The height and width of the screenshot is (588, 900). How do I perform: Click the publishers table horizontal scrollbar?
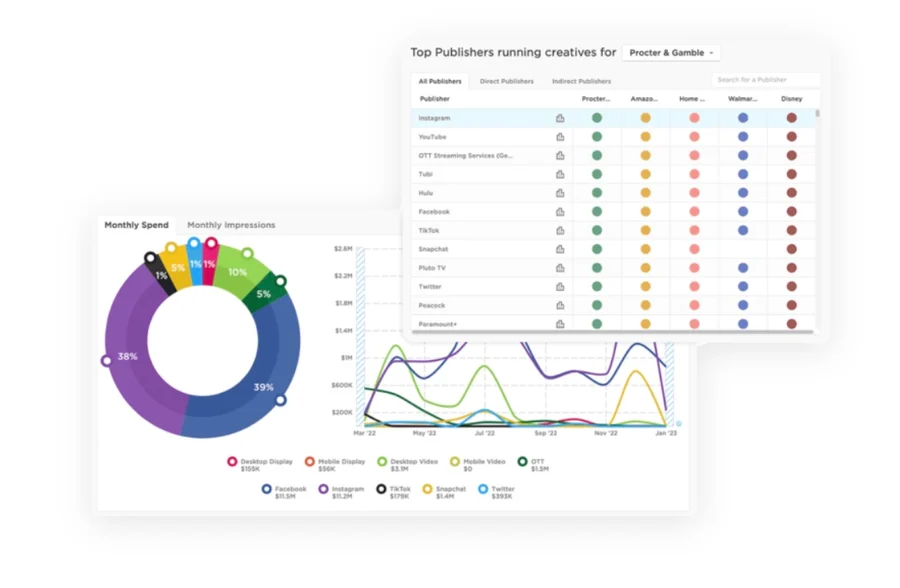pyautogui.click(x=612, y=332)
